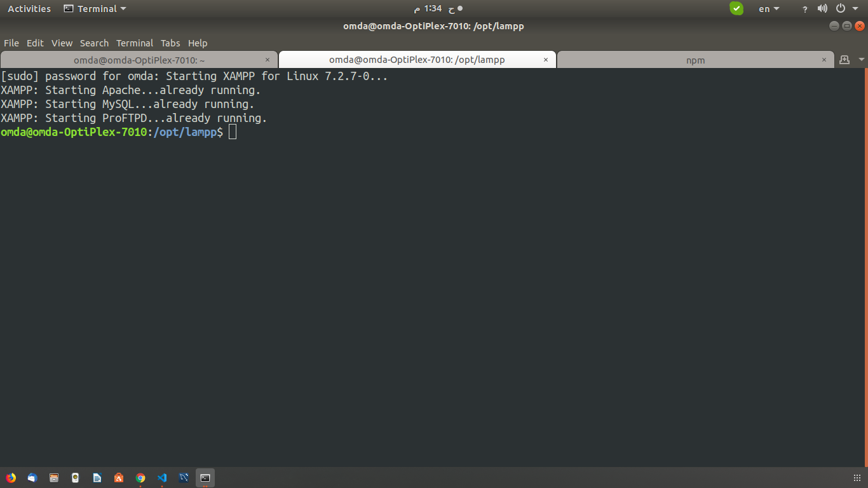This screenshot has width=868, height=488.
Task: Open the File menu
Action: click(11, 43)
